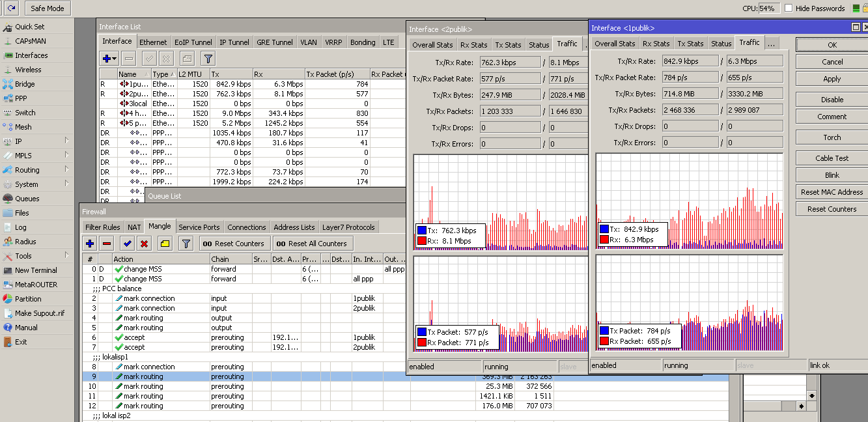The height and width of the screenshot is (422, 868).
Task: Expand the Routing submenu
Action: point(36,170)
